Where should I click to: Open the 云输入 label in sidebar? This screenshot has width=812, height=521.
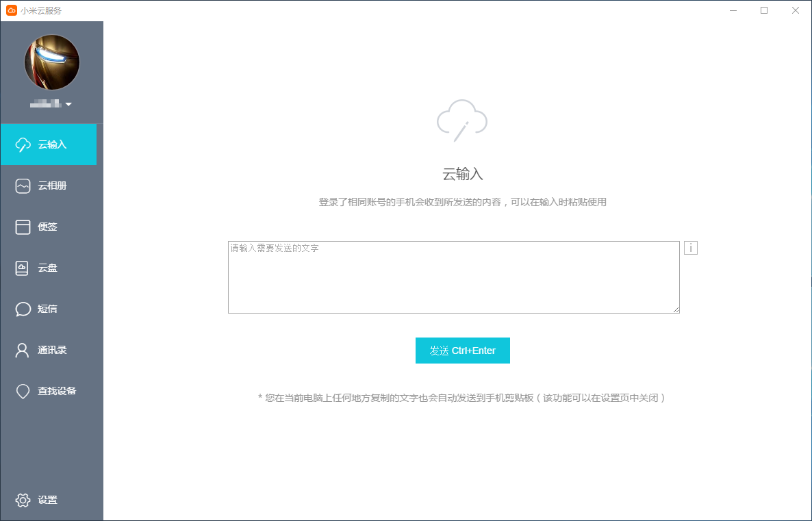52,144
